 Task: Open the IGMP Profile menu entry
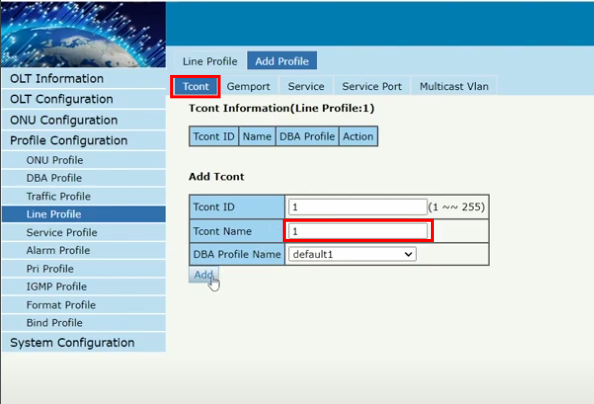[x=84, y=287]
